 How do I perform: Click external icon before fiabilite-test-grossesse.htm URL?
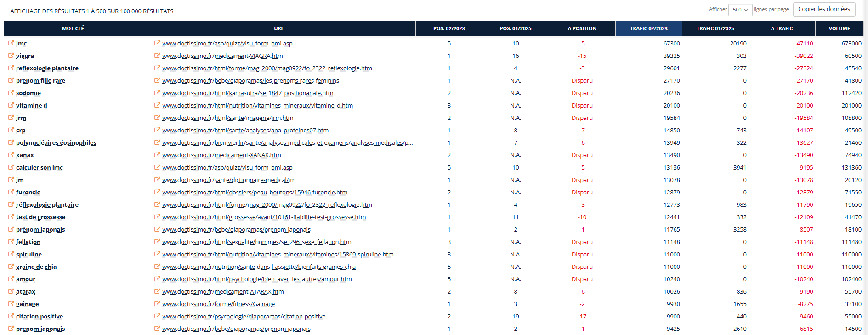click(157, 217)
